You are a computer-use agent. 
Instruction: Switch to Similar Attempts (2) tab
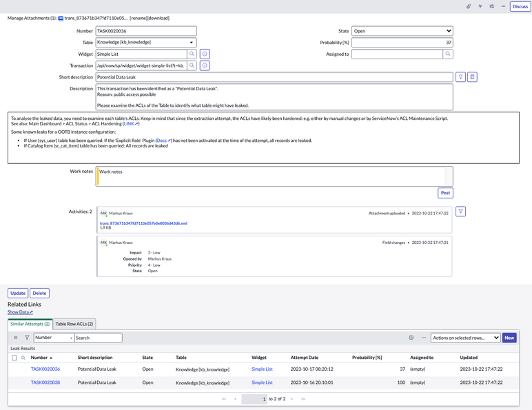click(30, 324)
